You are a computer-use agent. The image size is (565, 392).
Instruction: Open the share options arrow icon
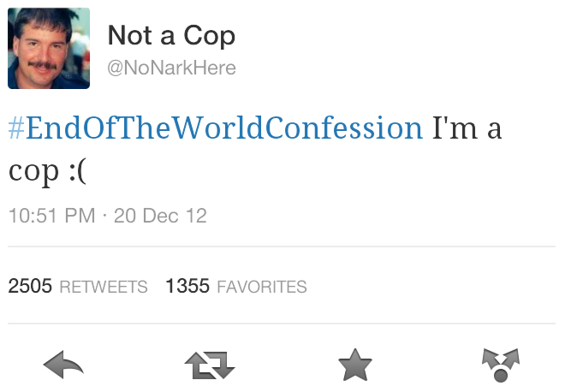(501, 365)
